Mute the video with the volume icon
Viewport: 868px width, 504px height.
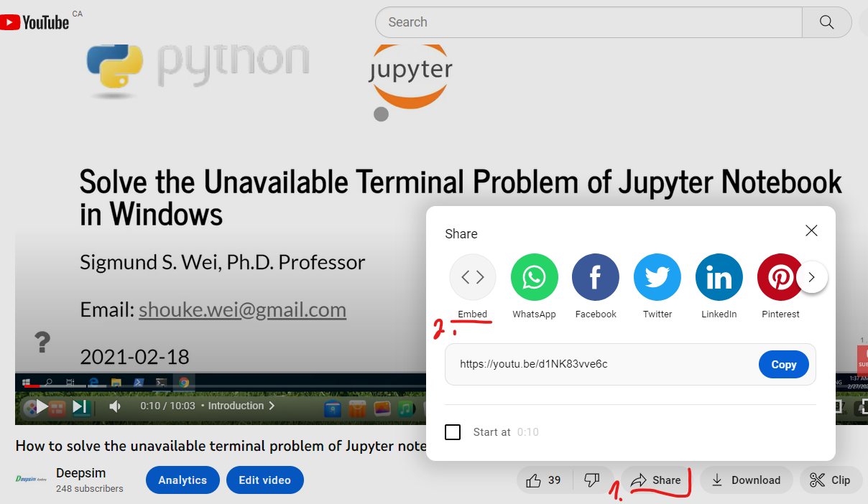click(115, 406)
